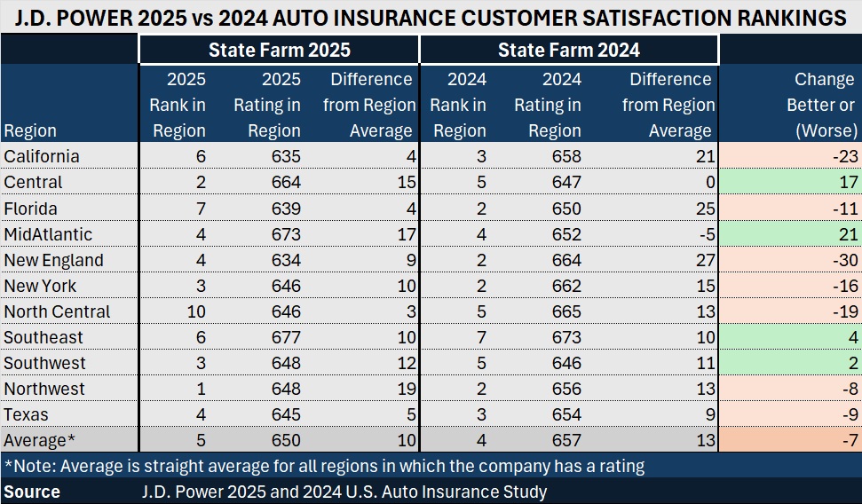Click the New England row label

coord(53,260)
